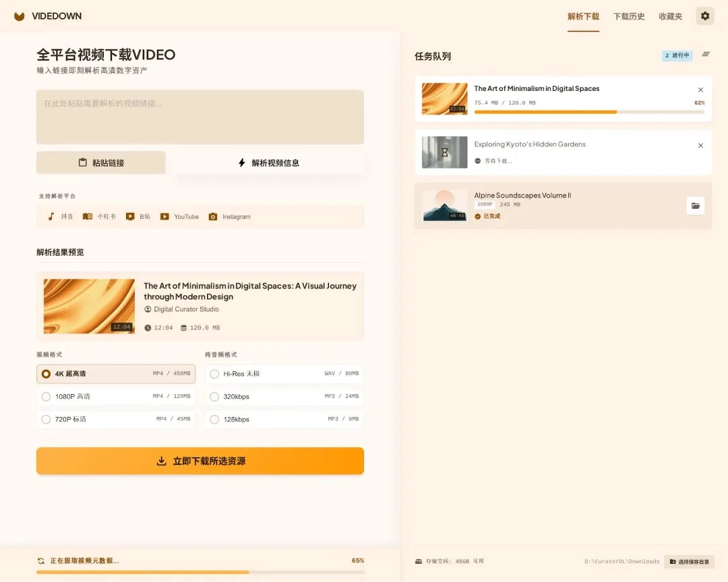The height and width of the screenshot is (582, 728).
Task: Remove Exploring Kyoto's Hidden Gardens from queue
Action: [x=700, y=145]
